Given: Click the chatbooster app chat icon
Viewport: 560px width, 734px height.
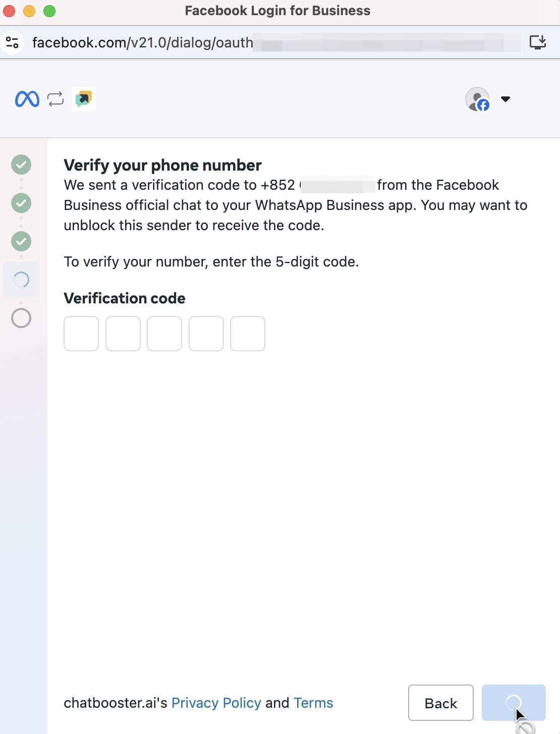Looking at the screenshot, I should (84, 99).
